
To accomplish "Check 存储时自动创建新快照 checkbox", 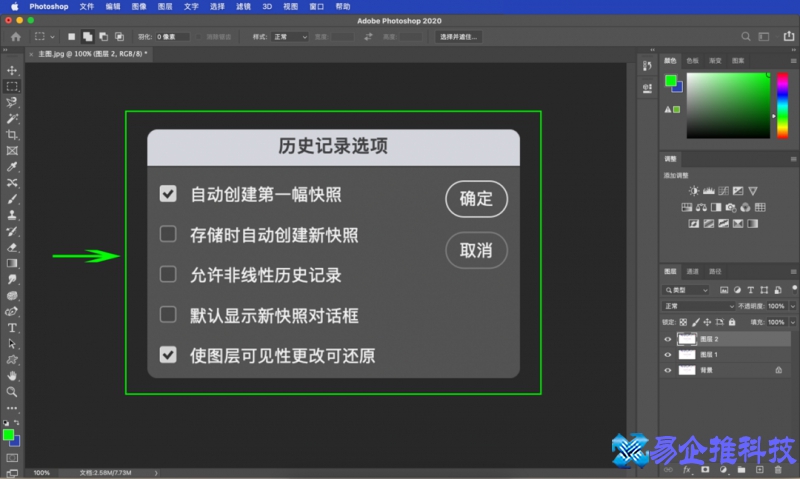I will (x=168, y=234).
